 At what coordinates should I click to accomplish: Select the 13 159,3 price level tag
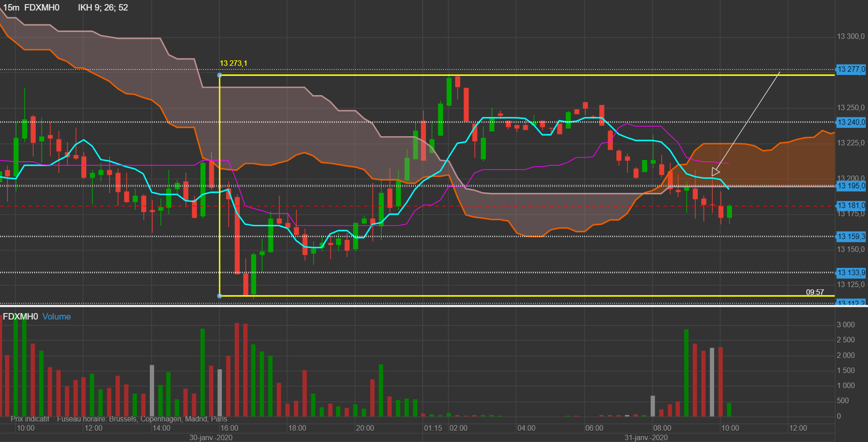(851, 237)
